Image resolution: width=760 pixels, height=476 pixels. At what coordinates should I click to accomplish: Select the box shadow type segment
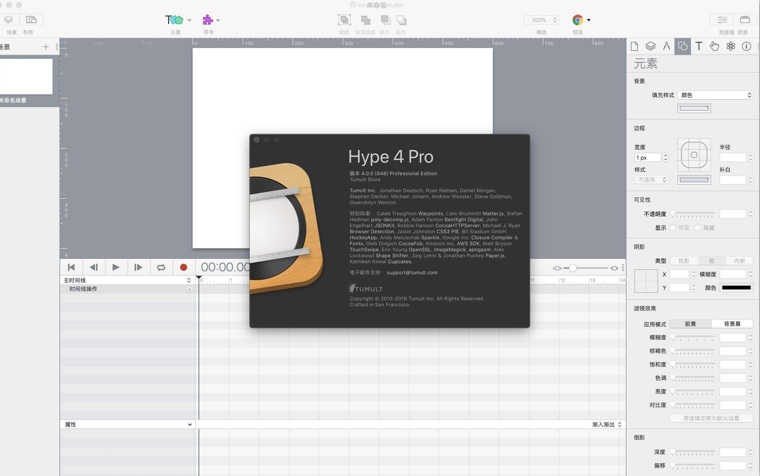(x=711, y=261)
